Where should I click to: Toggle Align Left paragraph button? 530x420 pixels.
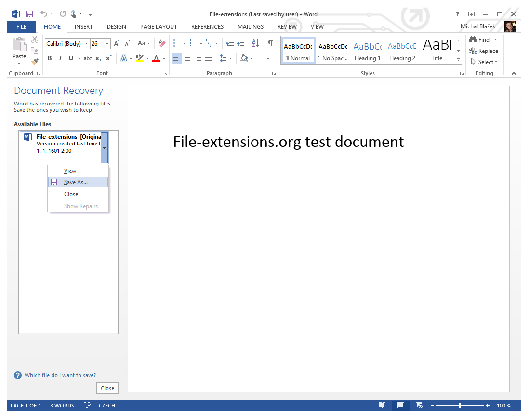coord(176,58)
